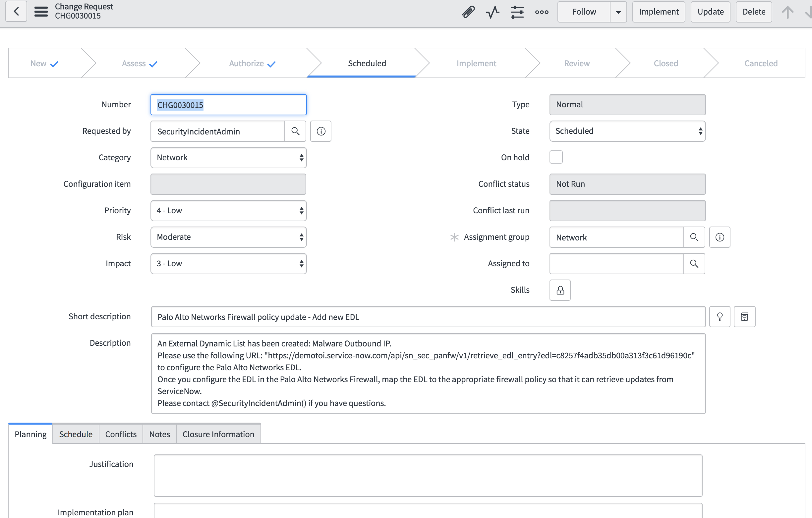Focus the Requested by input field
The height and width of the screenshot is (518, 812).
tap(218, 131)
